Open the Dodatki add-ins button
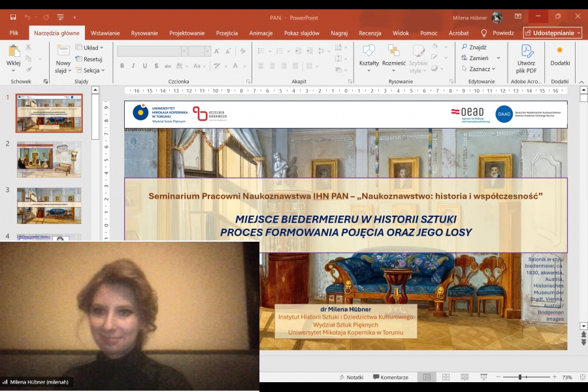 coord(560,55)
